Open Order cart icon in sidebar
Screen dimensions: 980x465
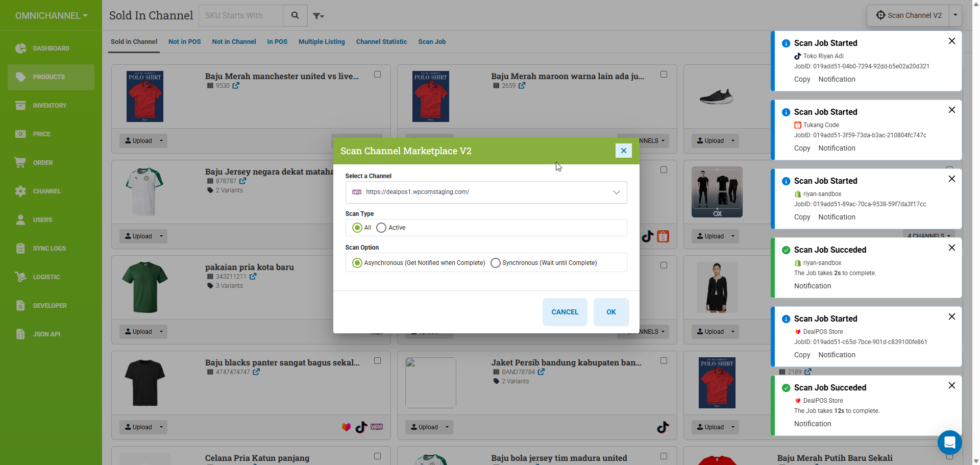coord(20,163)
